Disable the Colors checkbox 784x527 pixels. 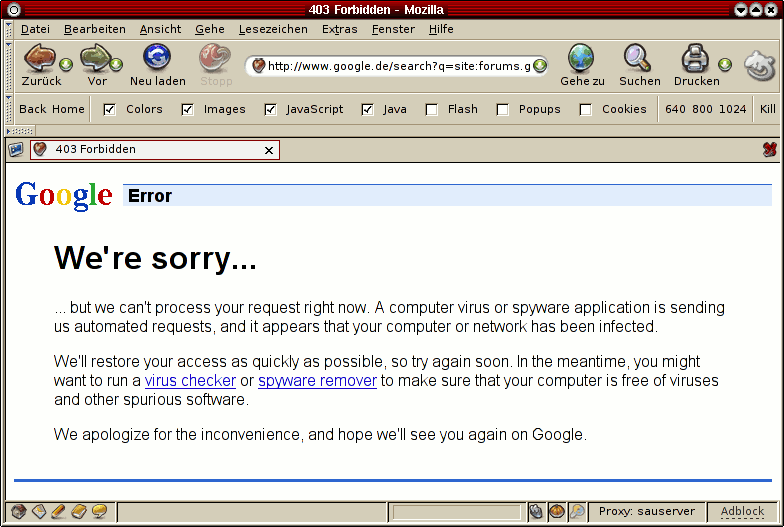point(109,110)
